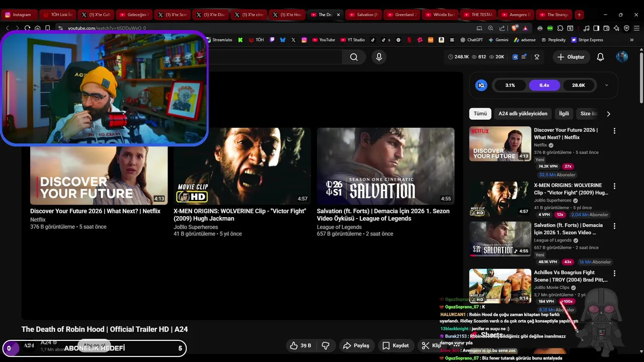Click the Oluştur create button

click(571, 57)
